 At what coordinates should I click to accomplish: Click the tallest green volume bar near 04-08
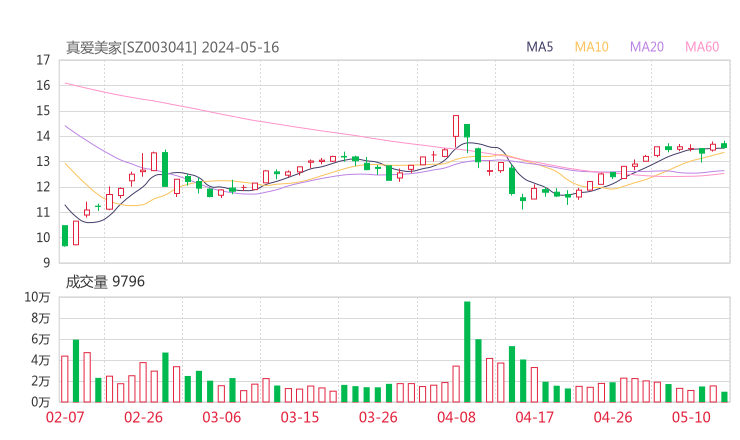[467, 352]
